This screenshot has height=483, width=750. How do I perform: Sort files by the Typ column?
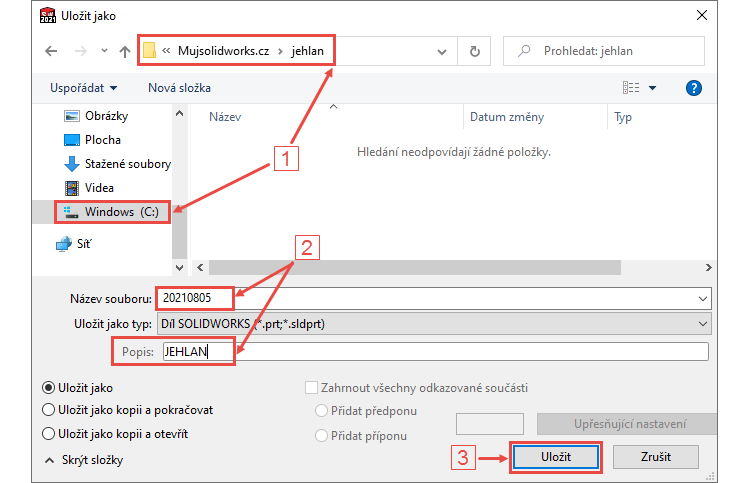click(x=623, y=117)
